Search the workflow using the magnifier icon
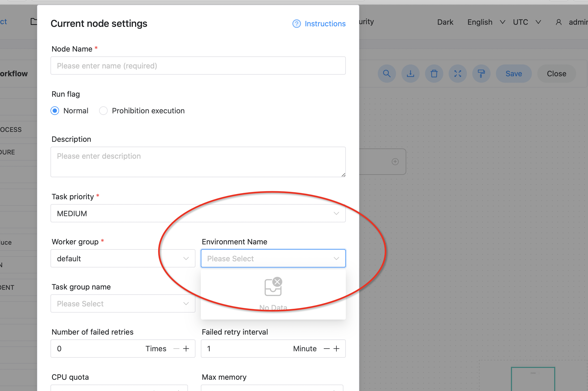Viewport: 588px width, 391px height. [x=387, y=73]
